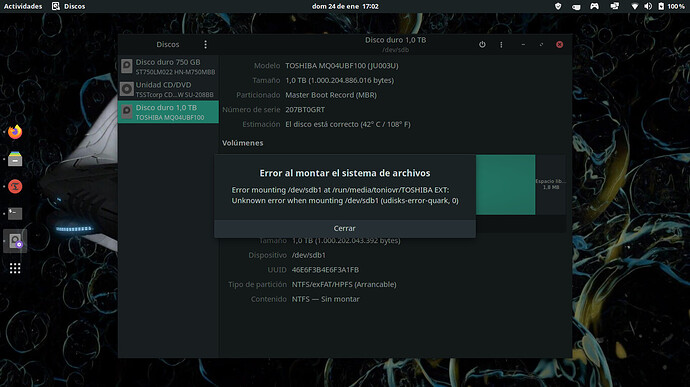The width and height of the screenshot is (690, 387).
Task: Close the mount error dialog with Cerrar
Action: tap(345, 229)
